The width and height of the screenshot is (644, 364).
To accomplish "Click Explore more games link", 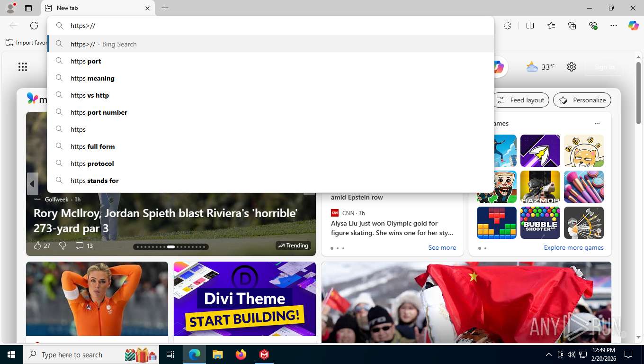I will tap(573, 247).
